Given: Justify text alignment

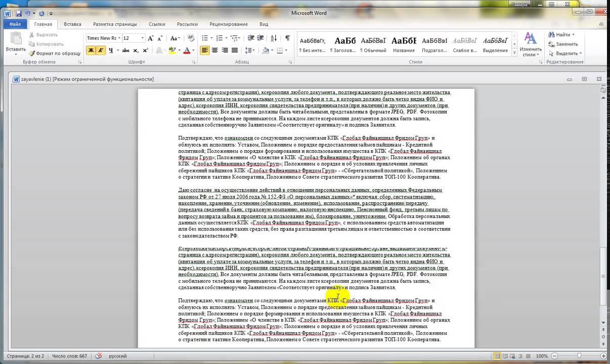Looking at the screenshot, I should click(x=235, y=50).
